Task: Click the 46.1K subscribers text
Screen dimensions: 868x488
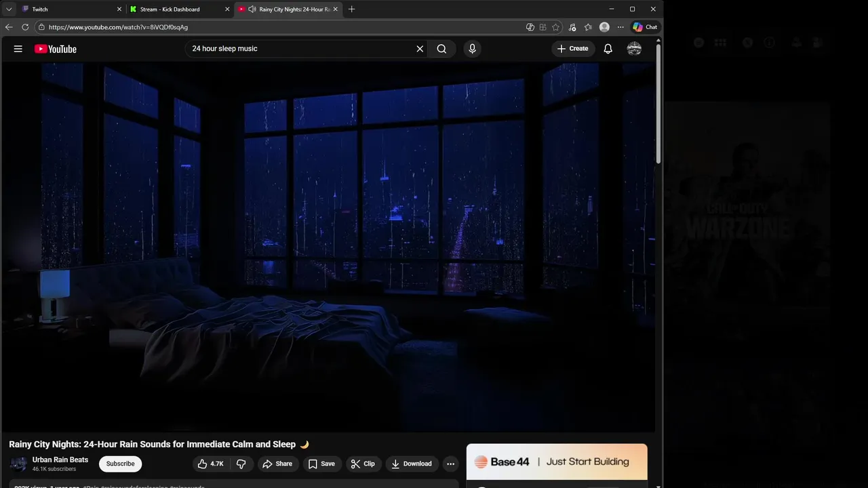Action: 54,469
